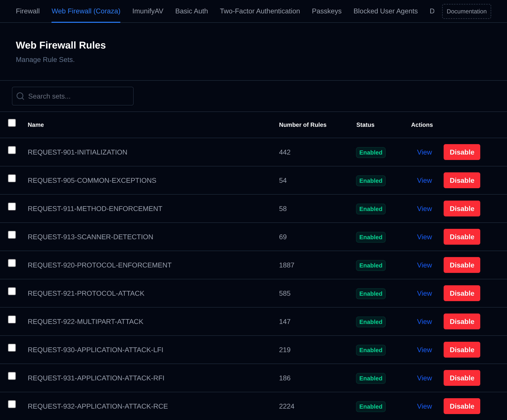
Task: Disable REQUEST-911-METHOD-ENFORCEMENT rule set
Action: [x=462, y=209]
